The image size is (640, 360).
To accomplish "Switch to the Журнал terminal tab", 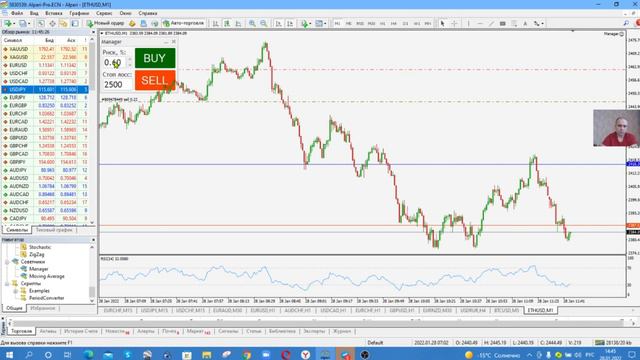I will 342,331.
